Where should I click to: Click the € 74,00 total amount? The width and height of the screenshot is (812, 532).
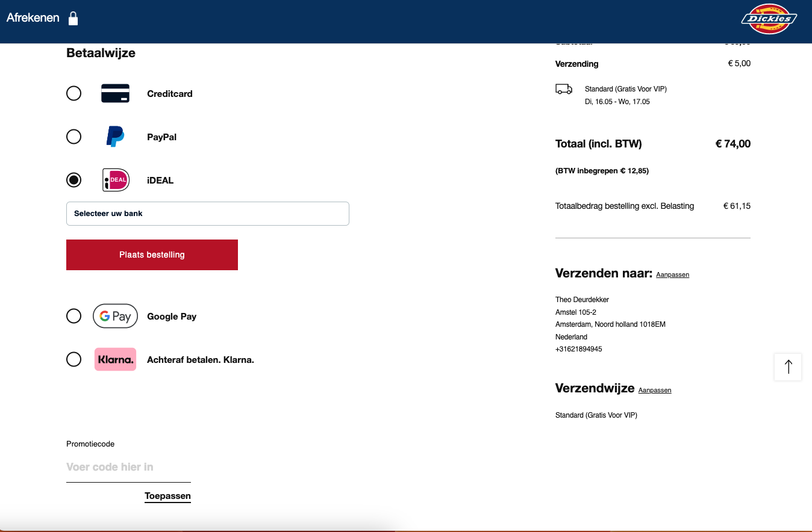point(733,144)
